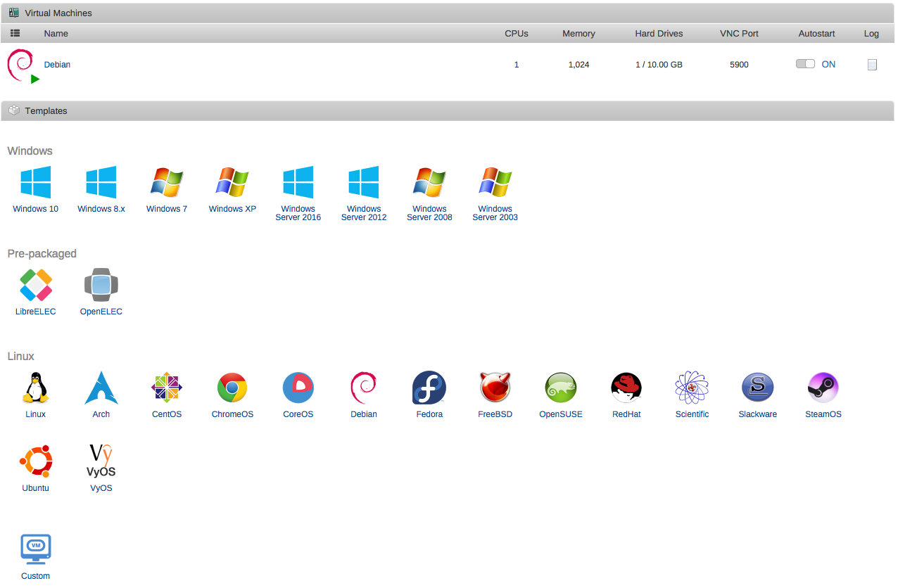Pick the SteamOS template
Image resolution: width=898 pixels, height=588 pixels.
[x=823, y=388]
